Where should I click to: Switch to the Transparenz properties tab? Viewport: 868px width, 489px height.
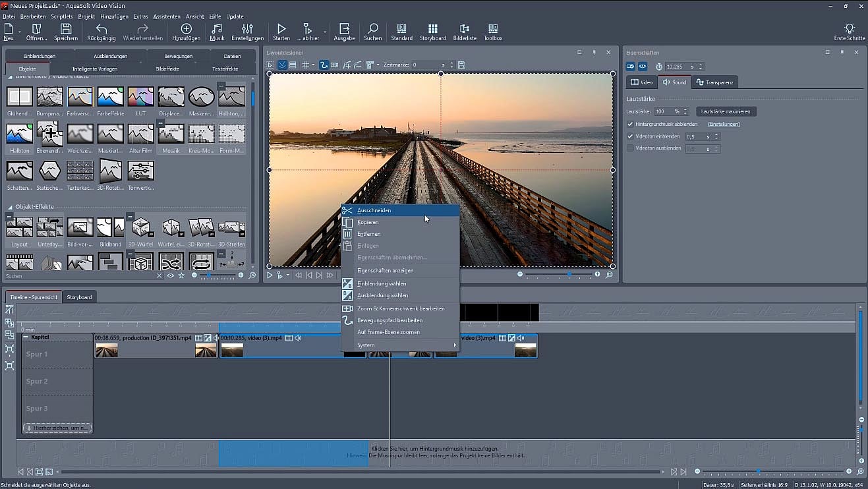[714, 82]
